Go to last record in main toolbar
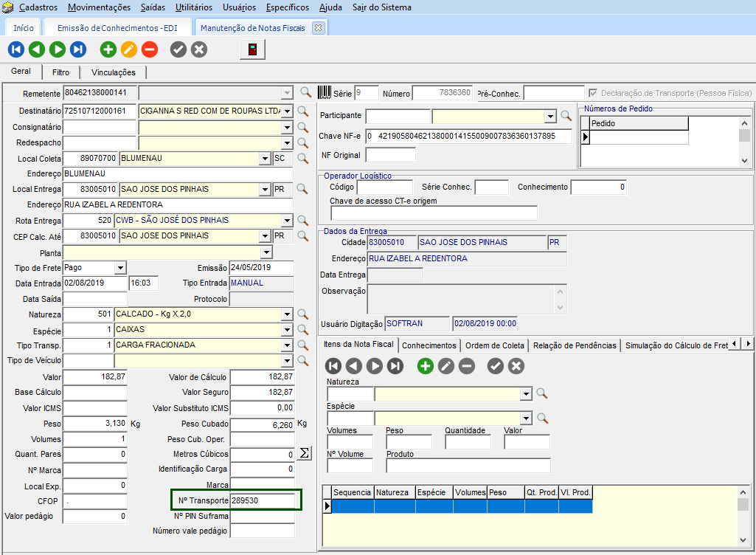The width and height of the screenshot is (756, 555). pos(78,49)
